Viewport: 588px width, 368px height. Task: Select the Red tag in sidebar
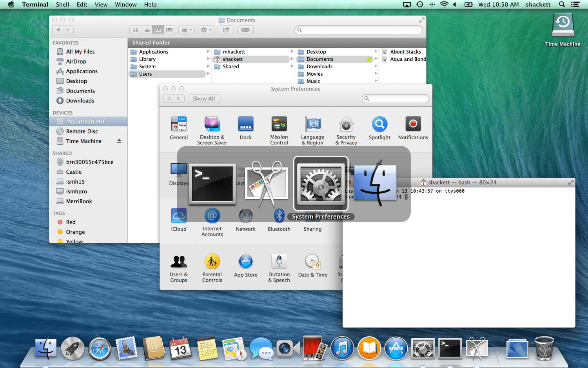tap(71, 222)
